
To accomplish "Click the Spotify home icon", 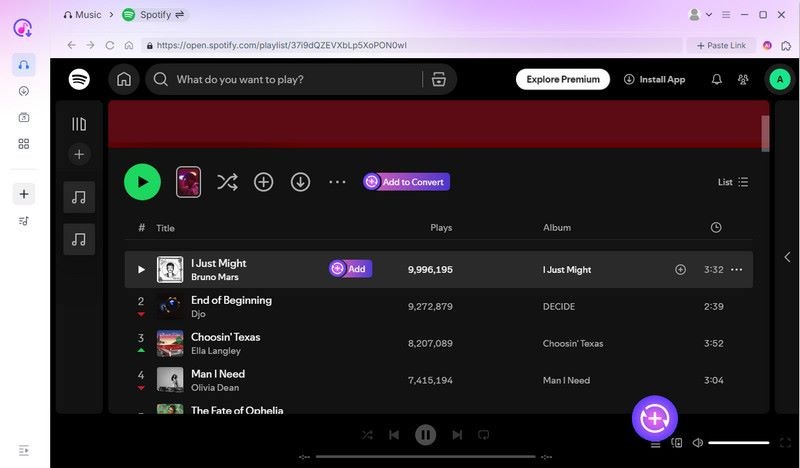I will [x=124, y=79].
